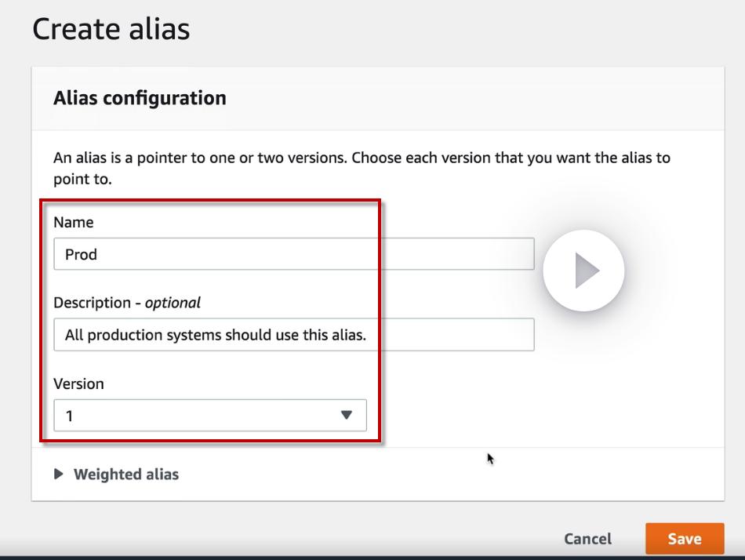Click the production systems description text

216,335
